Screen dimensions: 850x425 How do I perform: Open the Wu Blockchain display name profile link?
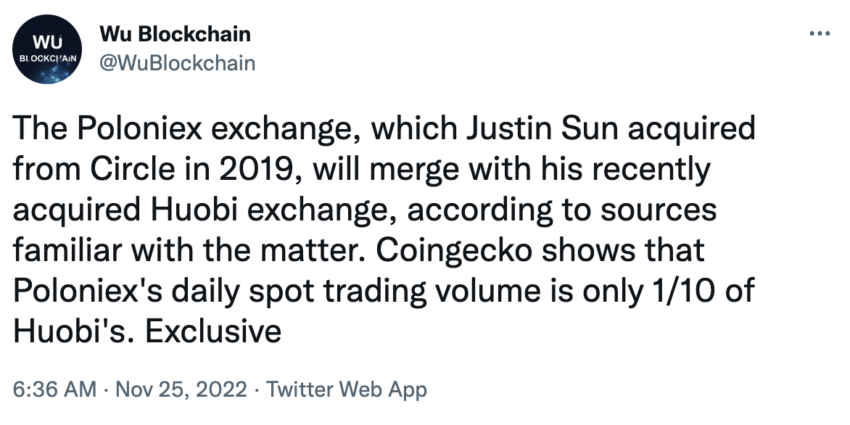pyautogui.click(x=175, y=34)
